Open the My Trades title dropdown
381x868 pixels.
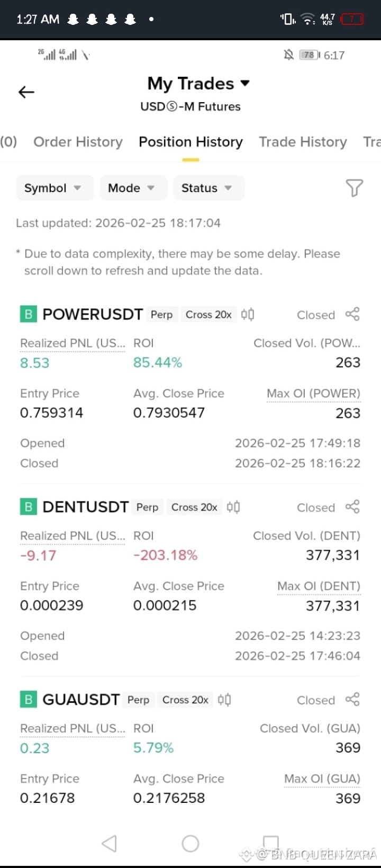click(x=198, y=84)
